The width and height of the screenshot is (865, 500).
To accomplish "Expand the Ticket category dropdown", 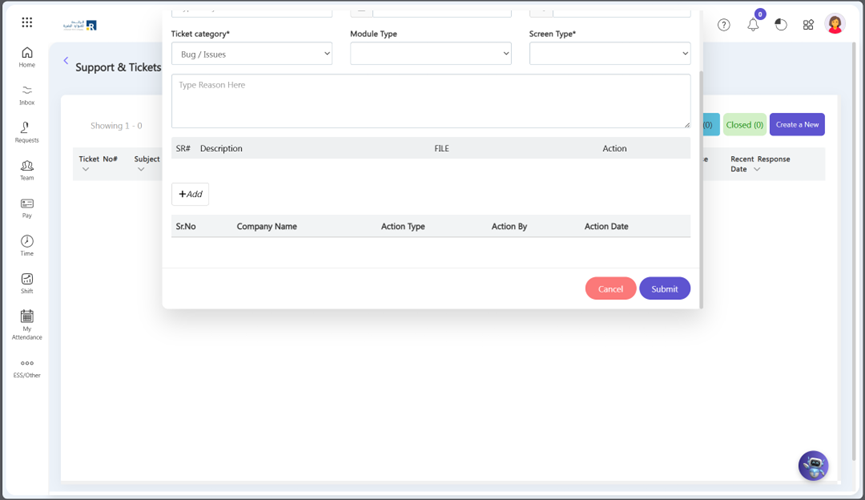I will tap(251, 54).
